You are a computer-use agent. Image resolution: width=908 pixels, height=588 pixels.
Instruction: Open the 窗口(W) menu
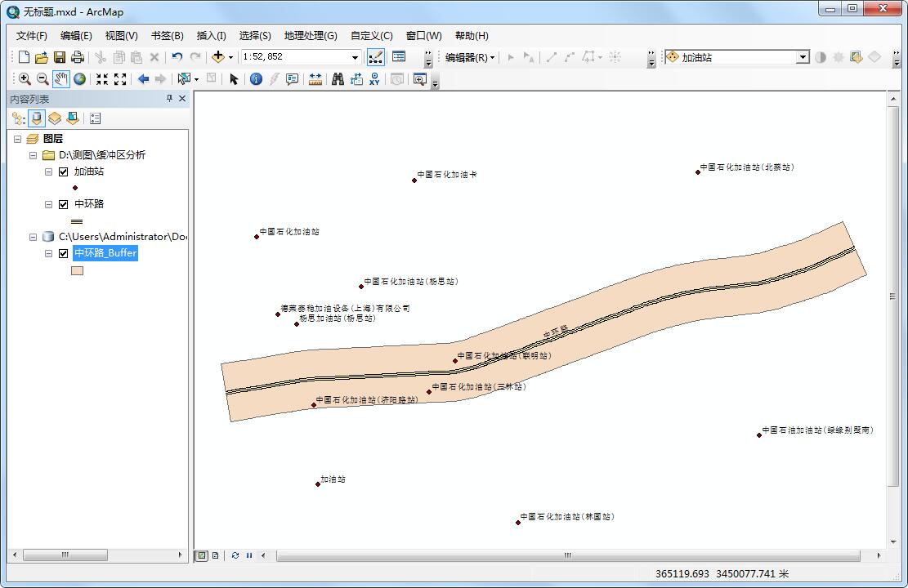click(x=423, y=36)
